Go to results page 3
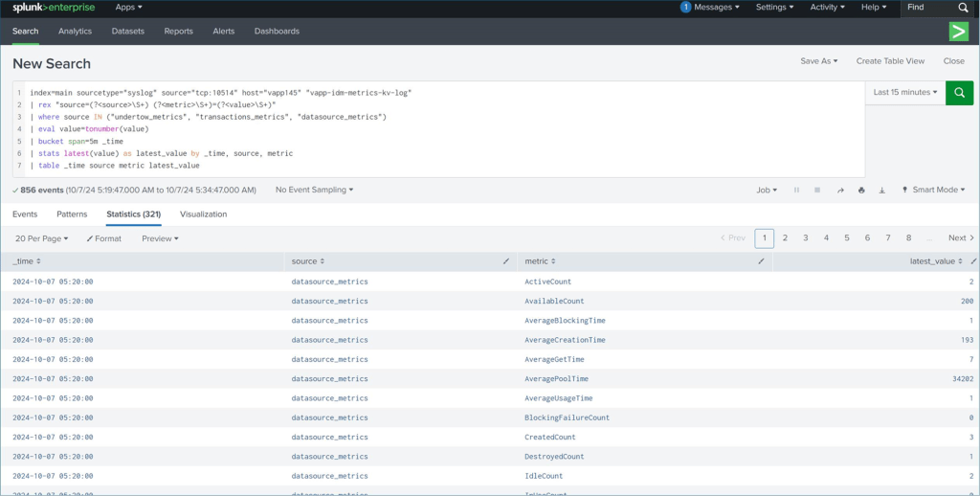 (806, 238)
